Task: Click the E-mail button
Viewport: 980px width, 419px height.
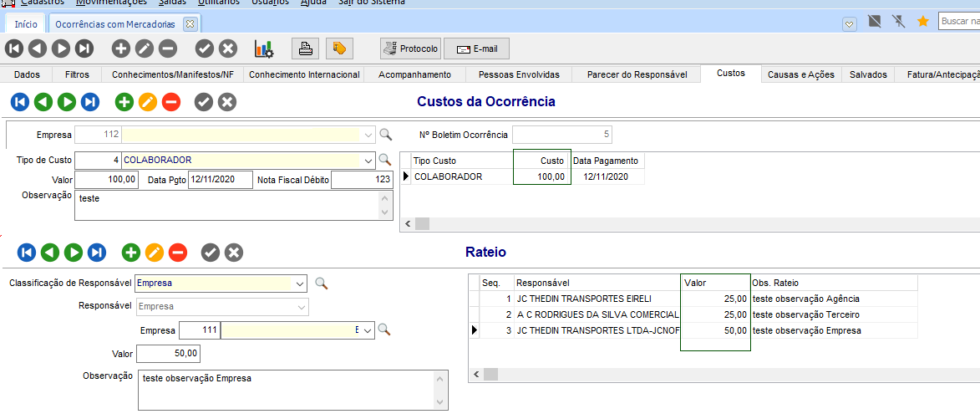Action: click(477, 49)
